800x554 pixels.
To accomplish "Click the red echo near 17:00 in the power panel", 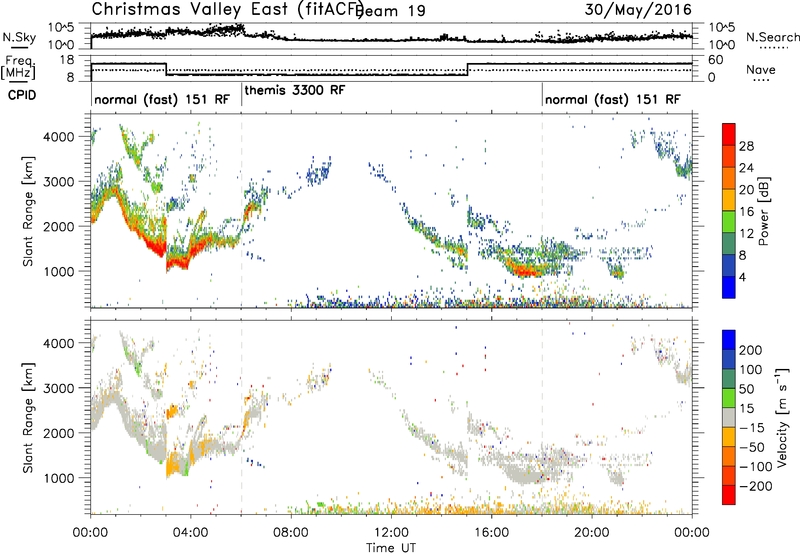I will [526, 271].
